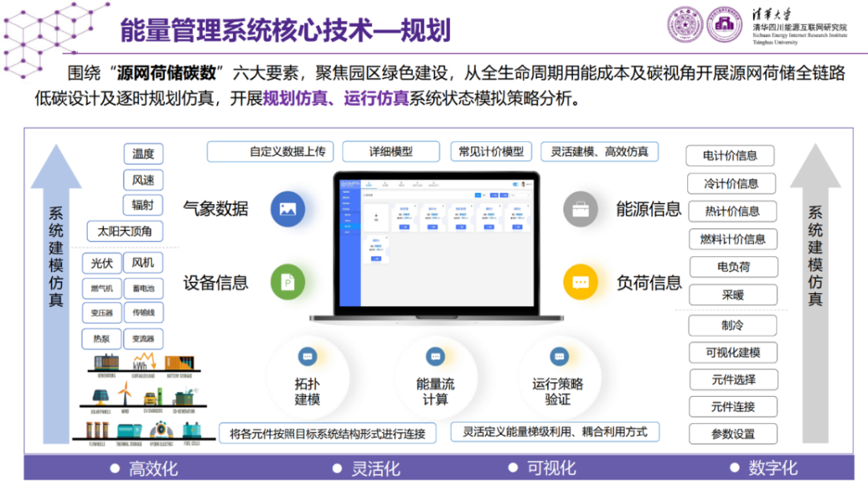This screenshot has height=486, width=868.
Task: Click the 自定义数据上传 button
Action: [x=271, y=151]
